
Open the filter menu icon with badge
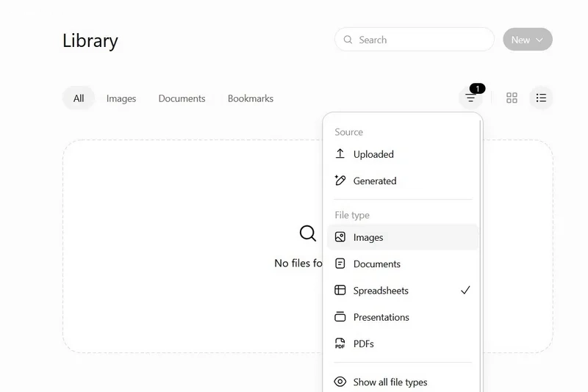(470, 98)
